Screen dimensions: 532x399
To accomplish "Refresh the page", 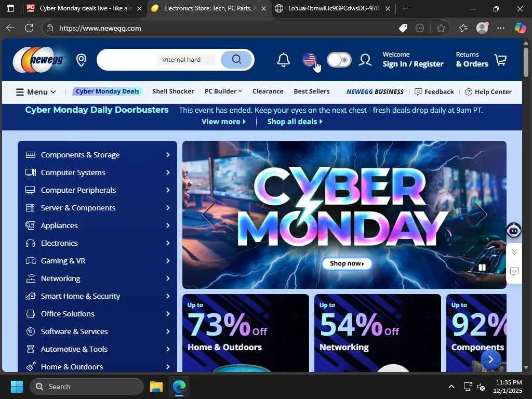I will click(x=29, y=28).
